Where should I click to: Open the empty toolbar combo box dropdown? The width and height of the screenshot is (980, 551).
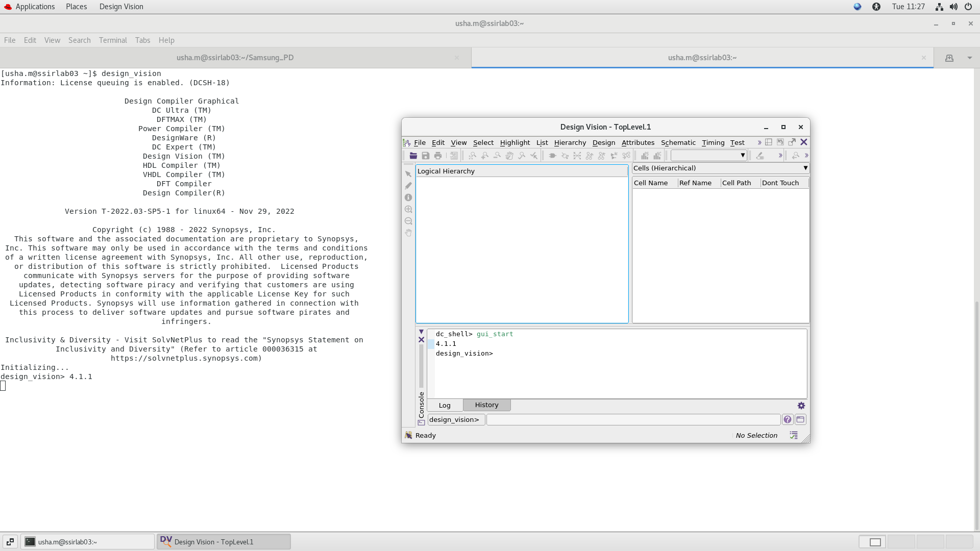pos(743,156)
